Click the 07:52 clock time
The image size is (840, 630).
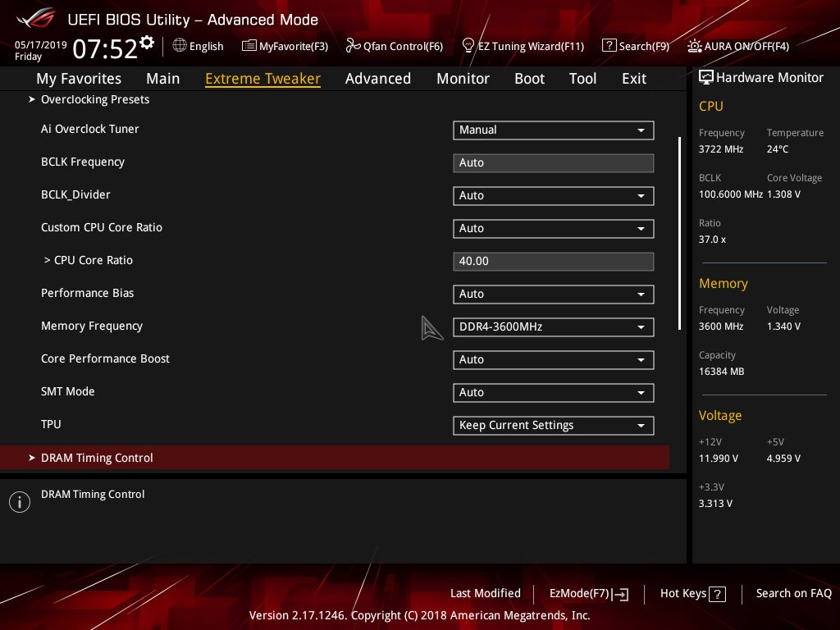pos(105,48)
